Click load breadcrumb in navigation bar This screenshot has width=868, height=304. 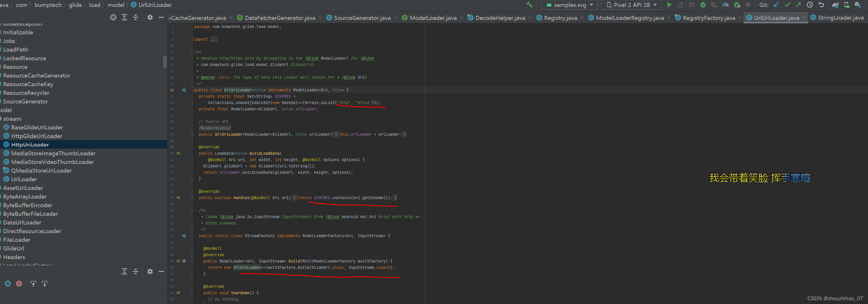tap(95, 5)
